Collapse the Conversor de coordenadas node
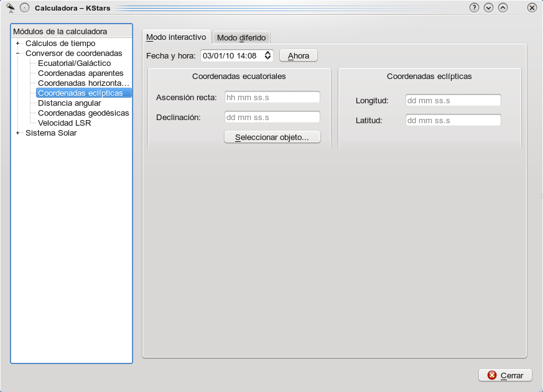The width and height of the screenshot is (543, 392). tap(18, 54)
